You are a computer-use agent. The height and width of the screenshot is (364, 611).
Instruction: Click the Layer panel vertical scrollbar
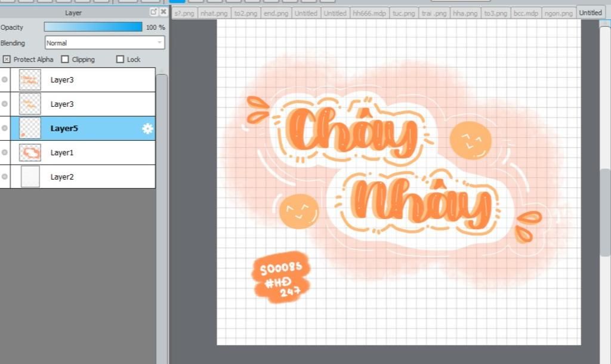click(x=162, y=218)
